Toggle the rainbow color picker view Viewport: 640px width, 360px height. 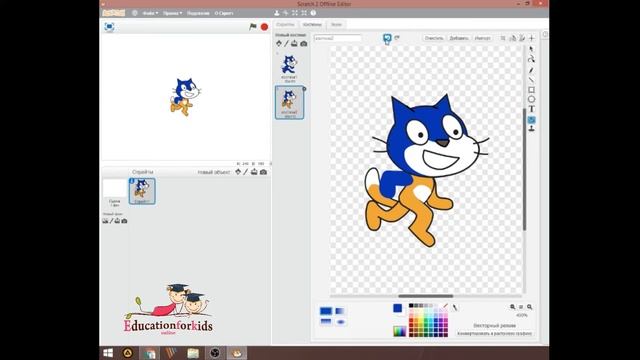click(399, 331)
